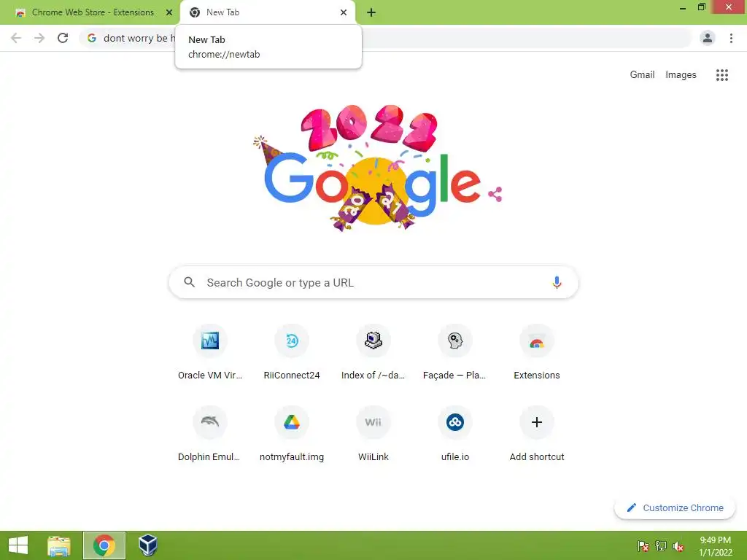Open the Extensions shortcut tile
This screenshot has height=560, width=747.
tap(537, 353)
